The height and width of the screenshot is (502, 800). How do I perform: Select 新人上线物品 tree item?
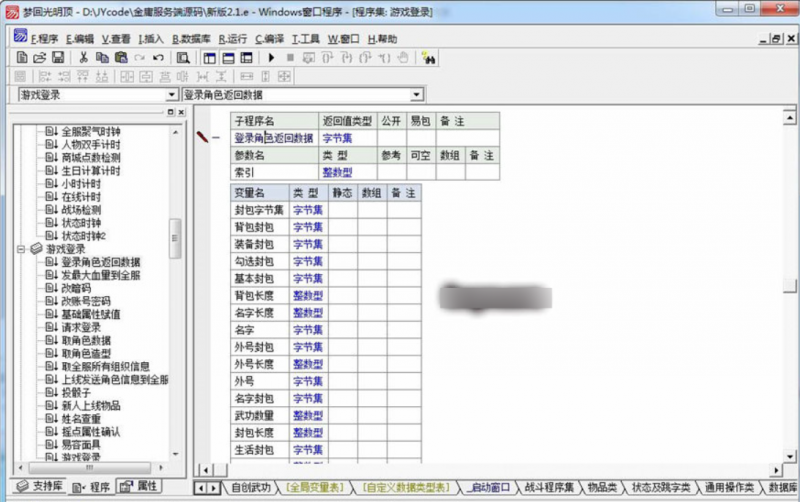point(91,406)
